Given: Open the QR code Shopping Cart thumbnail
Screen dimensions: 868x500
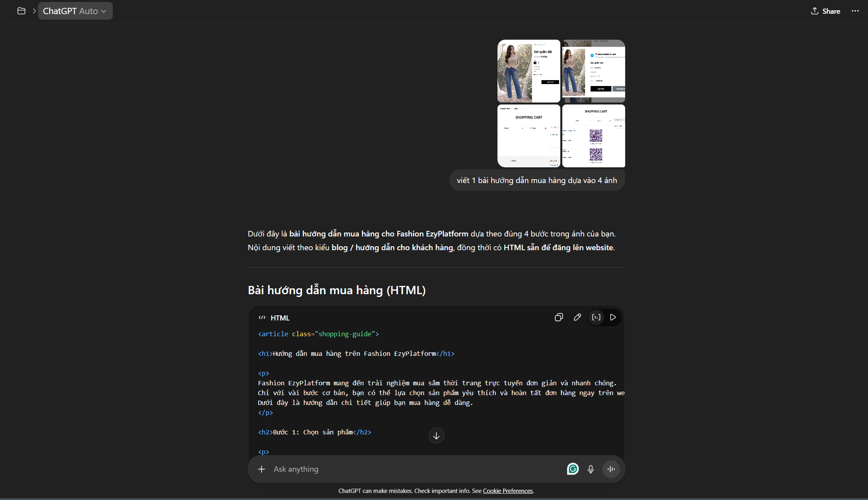Looking at the screenshot, I should 593,136.
